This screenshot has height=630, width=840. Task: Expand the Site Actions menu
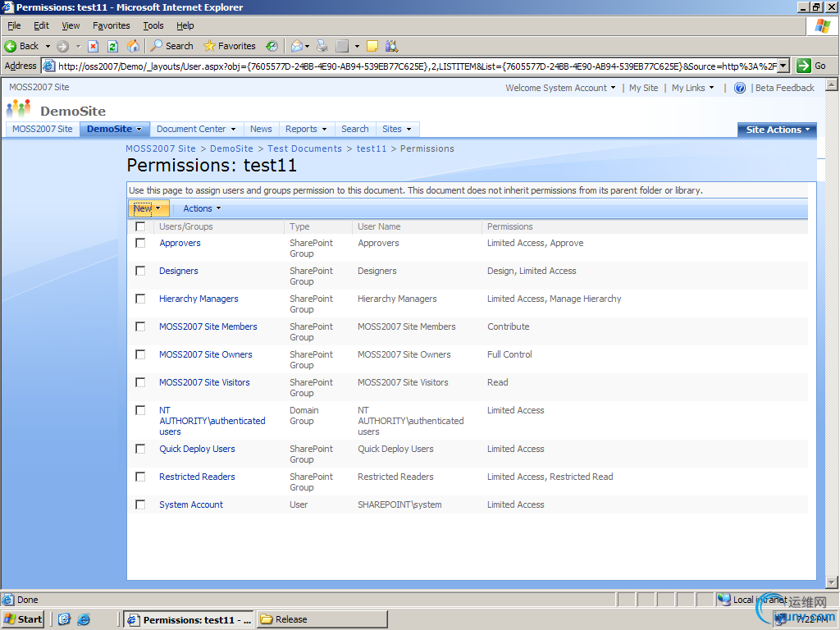[x=778, y=130]
